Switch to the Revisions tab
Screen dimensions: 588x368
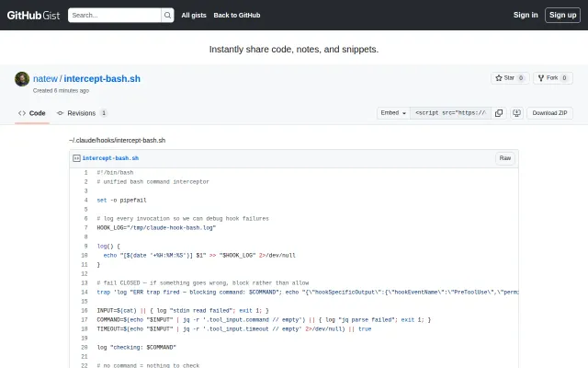point(82,113)
